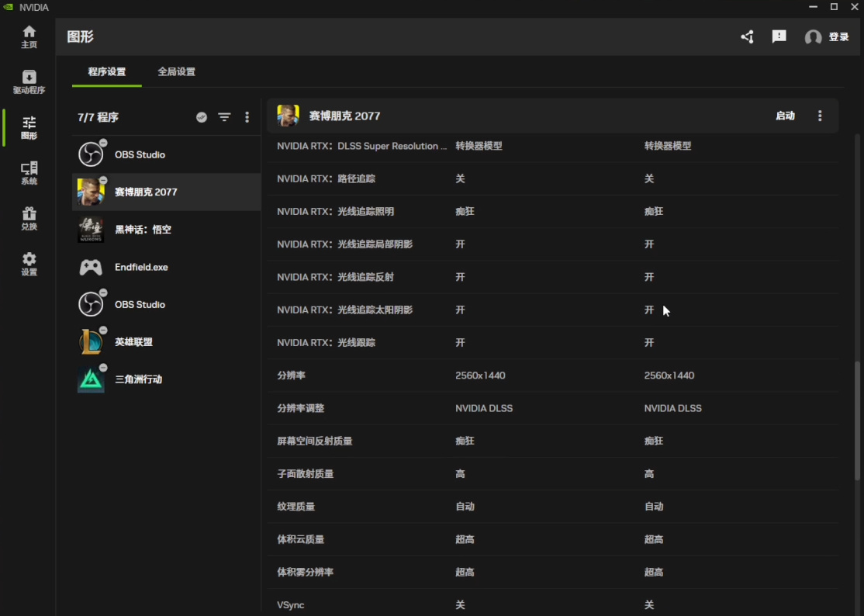864x616 pixels.
Task: Click the 子面散射质量 row label
Action: click(x=306, y=473)
